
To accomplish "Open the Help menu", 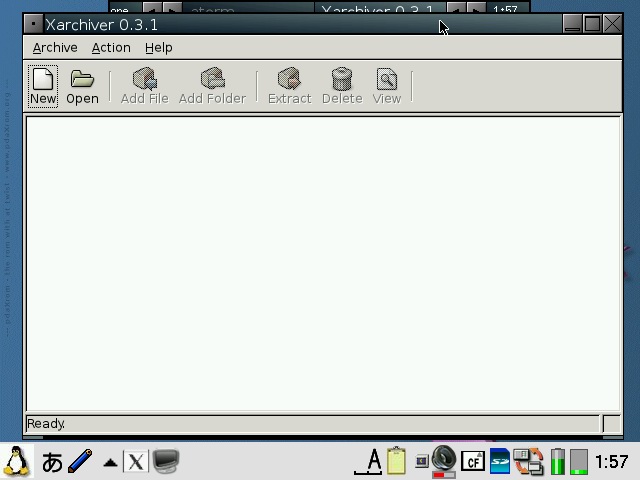I will coord(158,47).
